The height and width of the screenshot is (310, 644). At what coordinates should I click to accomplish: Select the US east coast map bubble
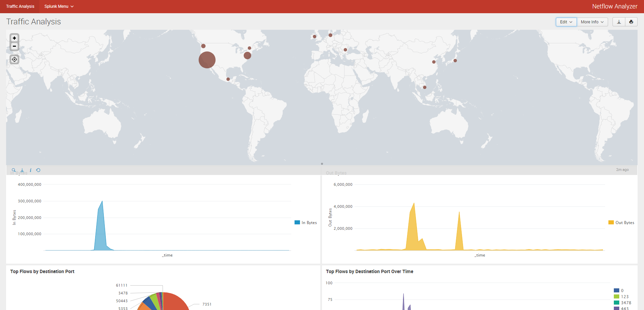[x=247, y=56]
